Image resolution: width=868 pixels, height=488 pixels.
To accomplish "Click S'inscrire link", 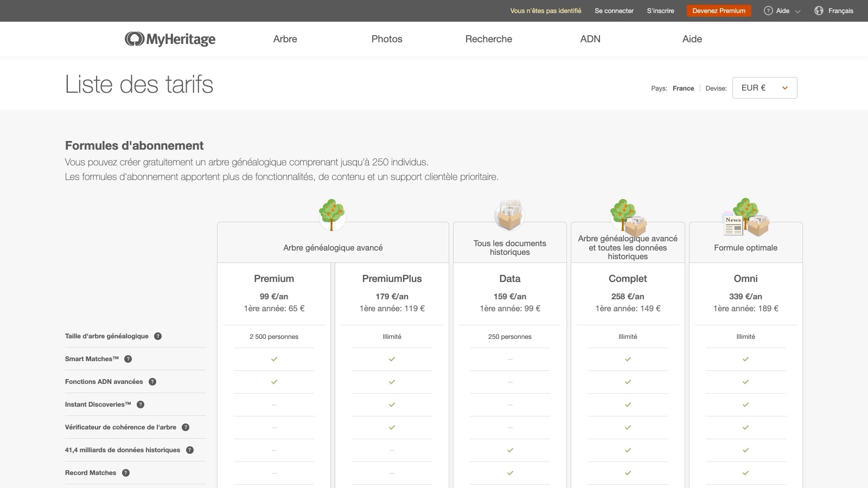I will click(660, 11).
